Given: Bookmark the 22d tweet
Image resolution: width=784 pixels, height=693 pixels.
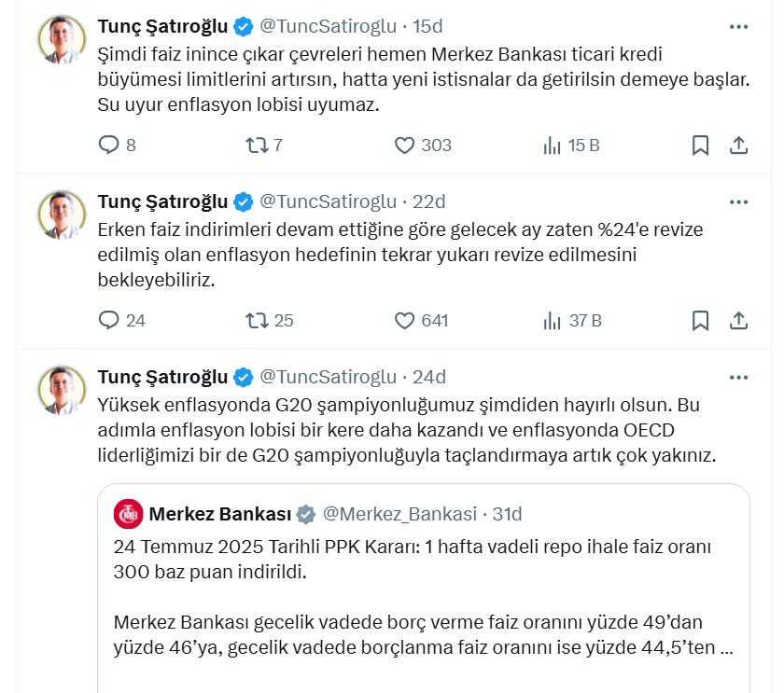Looking at the screenshot, I should click(700, 321).
